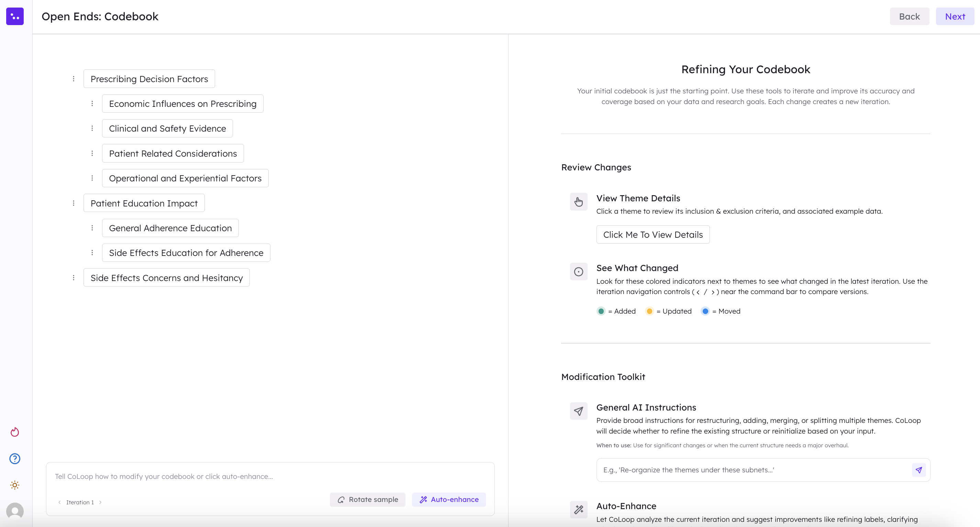Click the Rotate sample button
Screen dimensions: 980x527
pyautogui.click(x=368, y=500)
